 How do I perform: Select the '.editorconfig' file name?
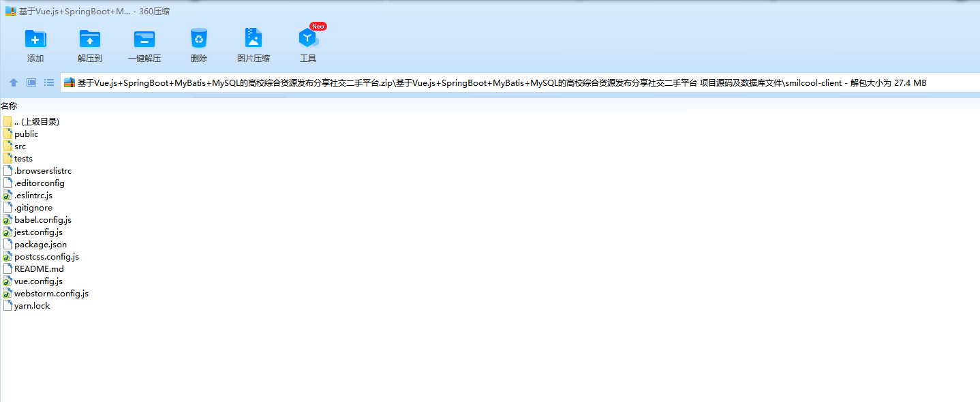pos(40,183)
